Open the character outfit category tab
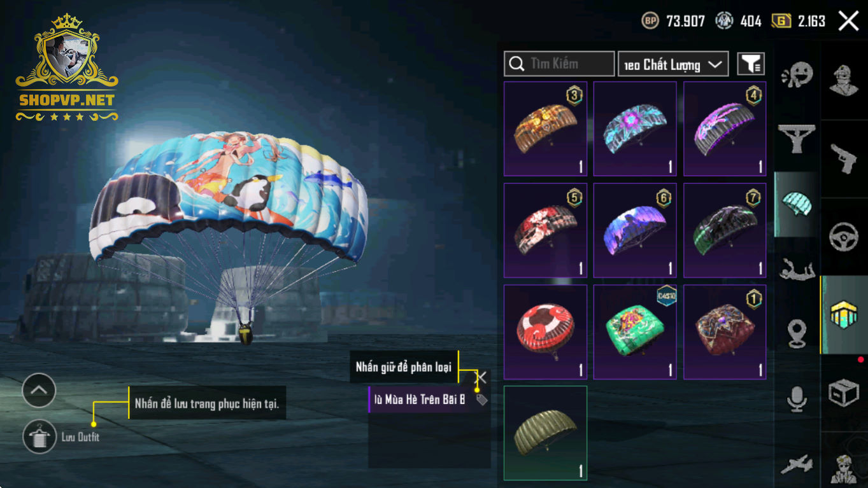The height and width of the screenshot is (488, 868). [844, 79]
